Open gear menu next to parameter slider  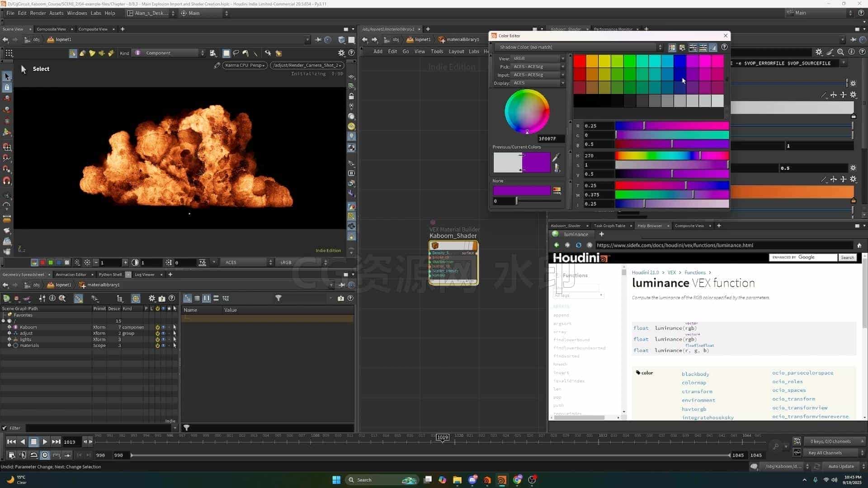[853, 84]
